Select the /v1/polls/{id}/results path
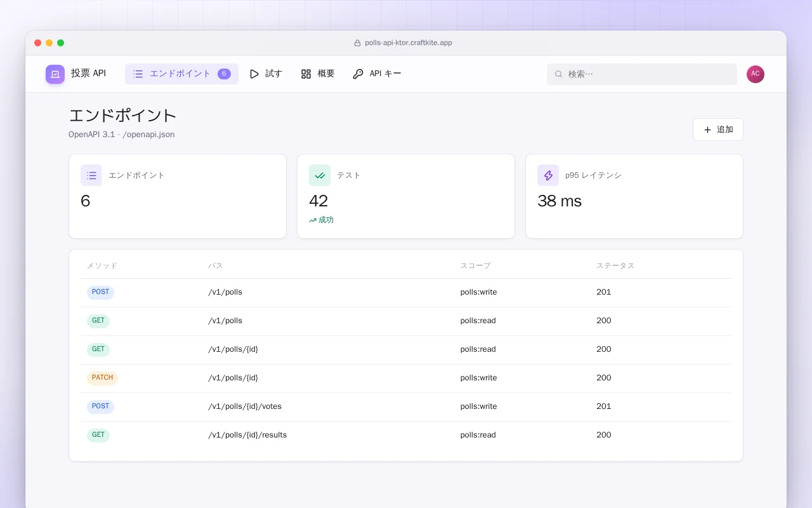 coord(247,435)
